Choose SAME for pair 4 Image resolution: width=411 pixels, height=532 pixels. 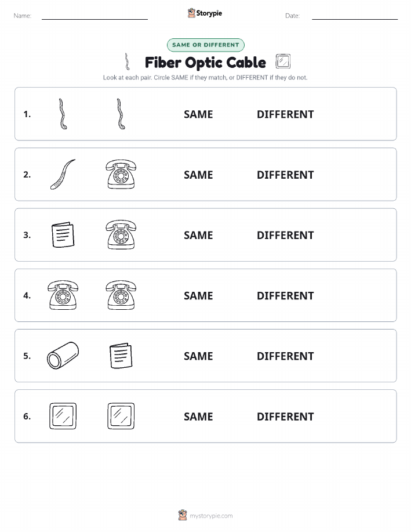click(198, 295)
